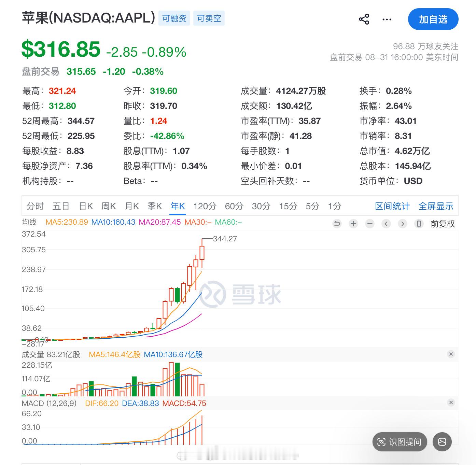Click the candlestick style icon
476x465 pixels.
click(x=419, y=224)
